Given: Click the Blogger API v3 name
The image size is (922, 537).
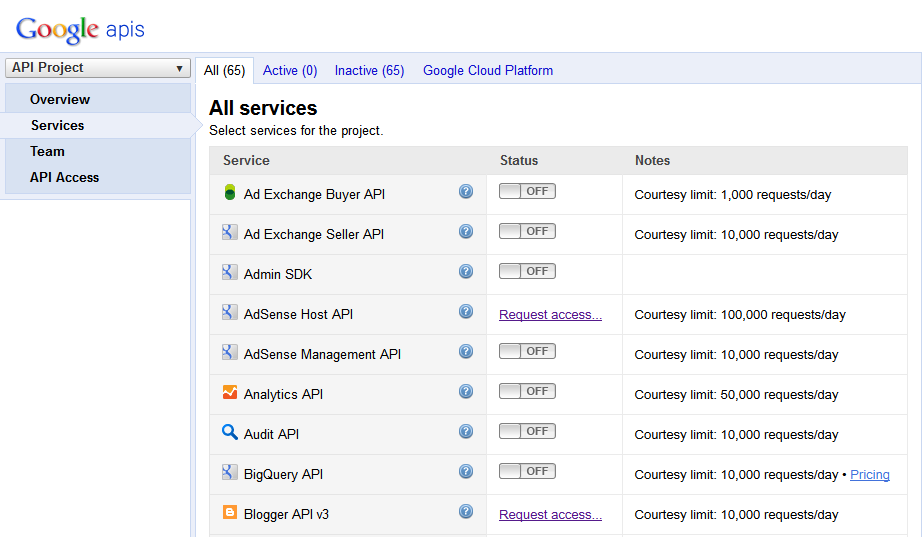Looking at the screenshot, I should 286,514.
